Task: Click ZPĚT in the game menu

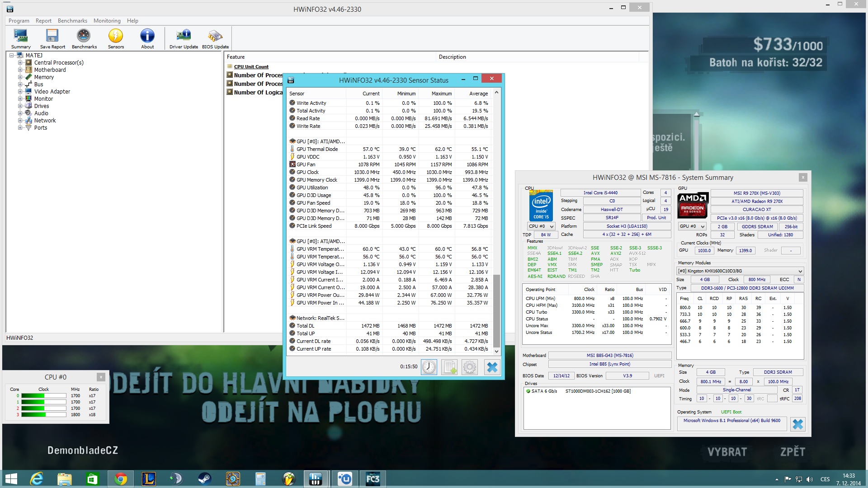Action: [793, 452]
